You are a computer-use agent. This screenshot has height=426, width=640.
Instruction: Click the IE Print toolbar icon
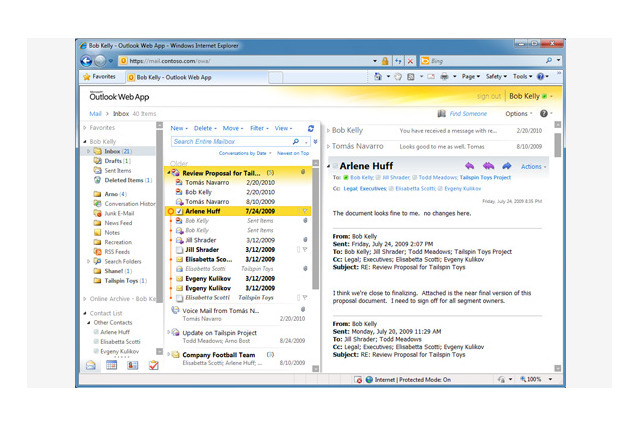point(444,76)
